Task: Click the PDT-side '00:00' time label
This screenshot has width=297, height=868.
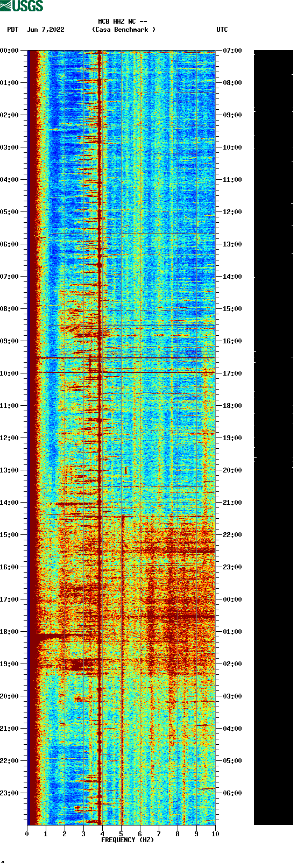Action: [9, 51]
